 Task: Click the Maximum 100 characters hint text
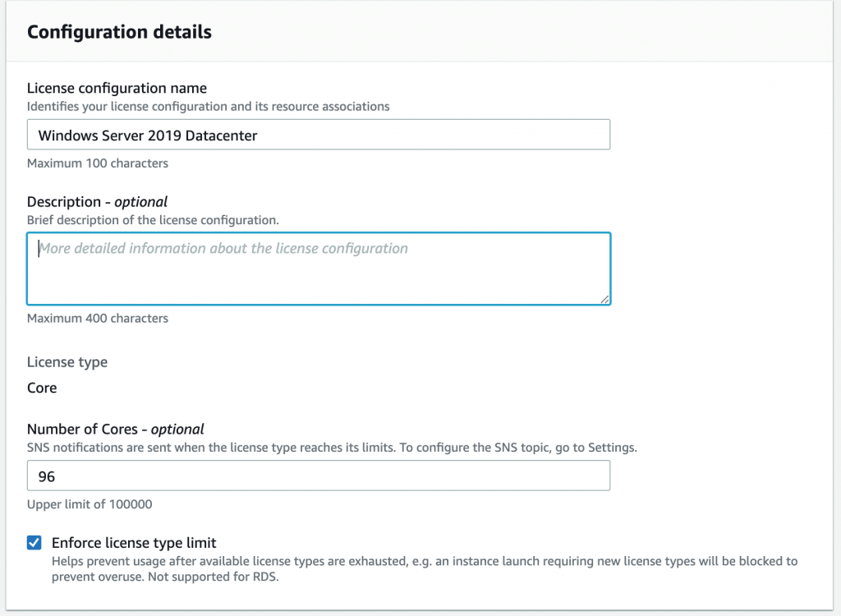(x=98, y=163)
